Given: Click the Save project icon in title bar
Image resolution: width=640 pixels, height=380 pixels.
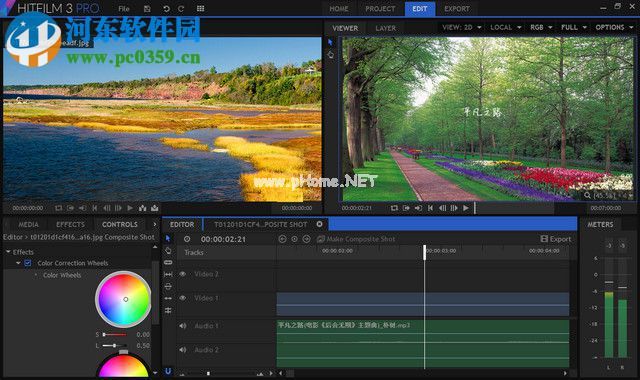Looking at the screenshot, I should (147, 9).
